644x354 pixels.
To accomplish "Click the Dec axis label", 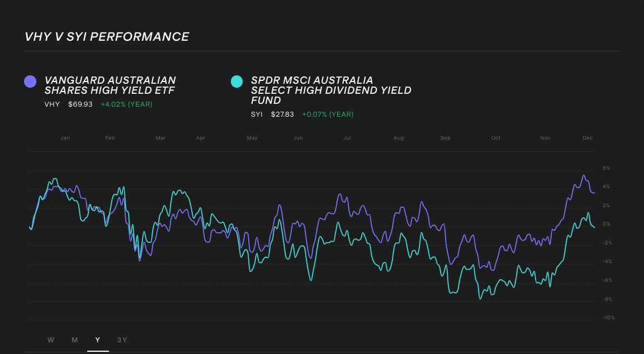I will tap(587, 137).
